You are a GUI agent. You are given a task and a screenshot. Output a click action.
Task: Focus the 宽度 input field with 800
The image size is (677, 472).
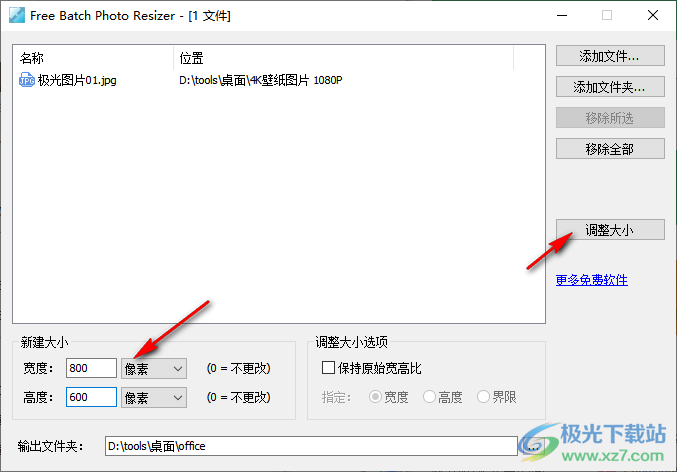click(91, 368)
